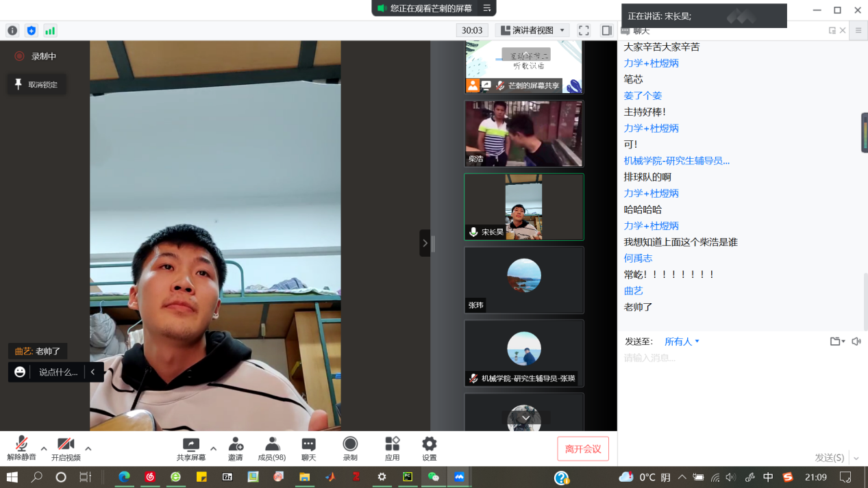Image resolution: width=868 pixels, height=488 pixels.
Task: Click the blue security shield icon
Action: click(31, 31)
